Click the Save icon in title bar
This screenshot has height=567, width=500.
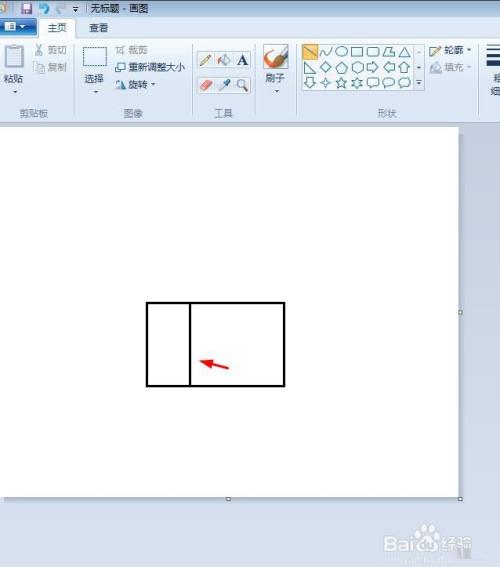pos(26,8)
